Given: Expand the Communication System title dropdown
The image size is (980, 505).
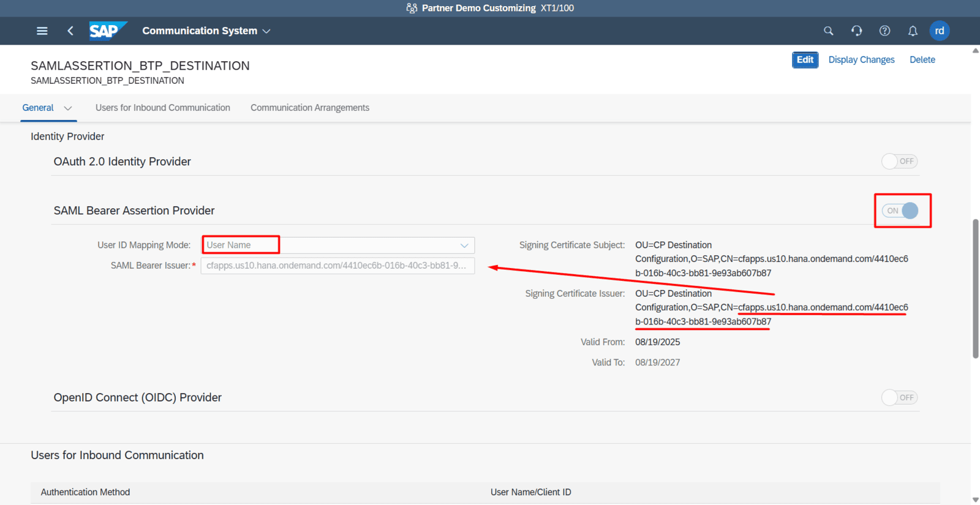Looking at the screenshot, I should pos(266,31).
